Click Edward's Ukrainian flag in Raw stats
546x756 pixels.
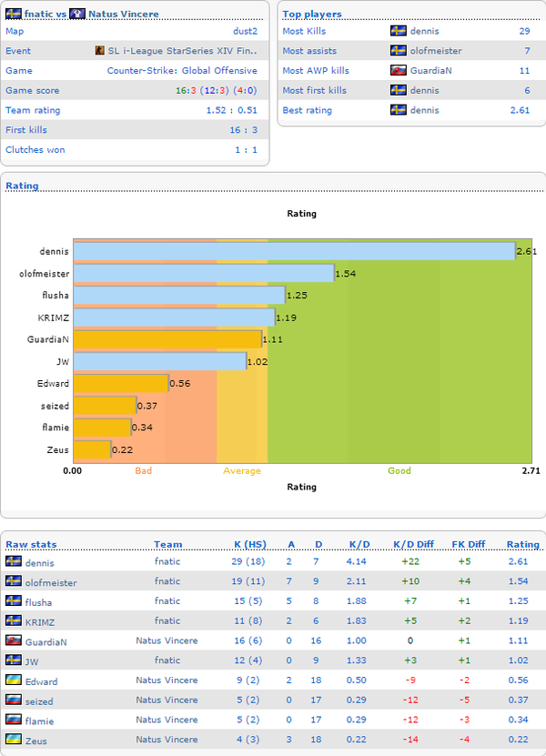point(14,680)
